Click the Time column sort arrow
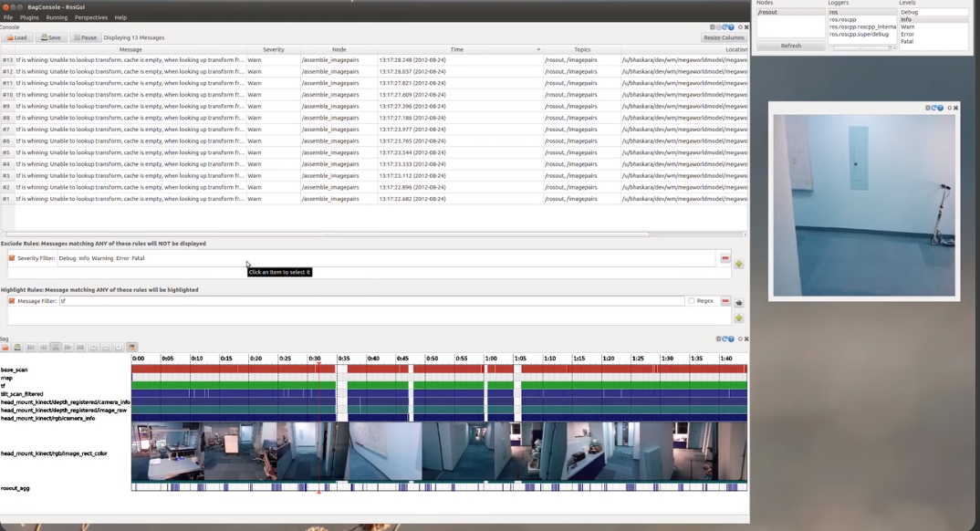The image size is (980, 531). tap(538, 49)
